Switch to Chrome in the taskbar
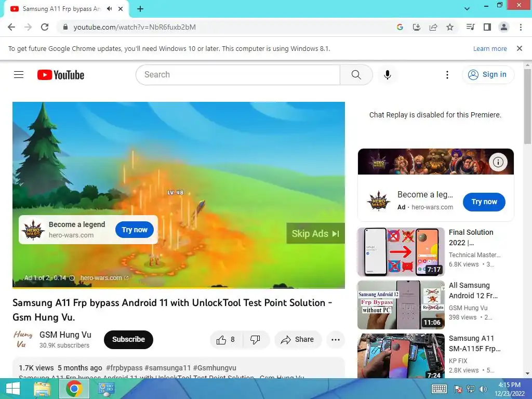532x399 pixels. (74, 389)
